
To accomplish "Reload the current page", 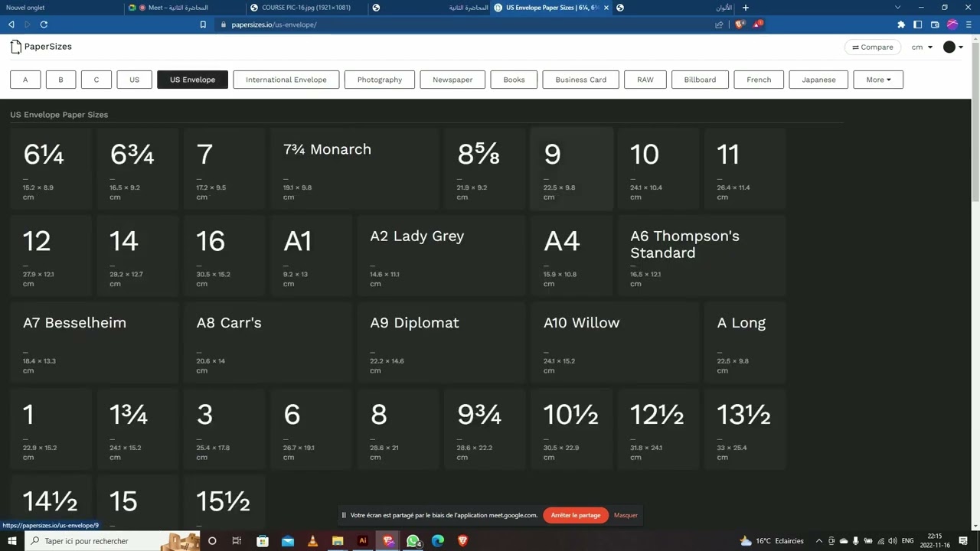I will (x=44, y=24).
